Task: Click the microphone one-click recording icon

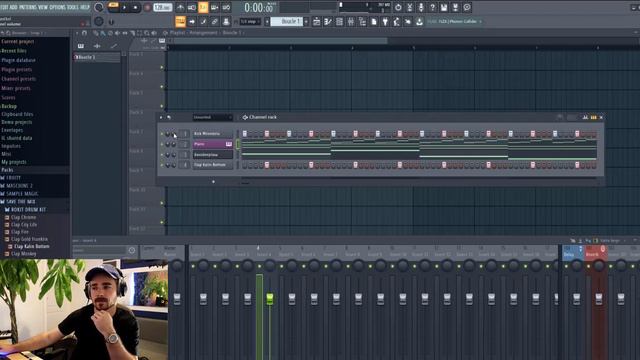Action: 421,7
